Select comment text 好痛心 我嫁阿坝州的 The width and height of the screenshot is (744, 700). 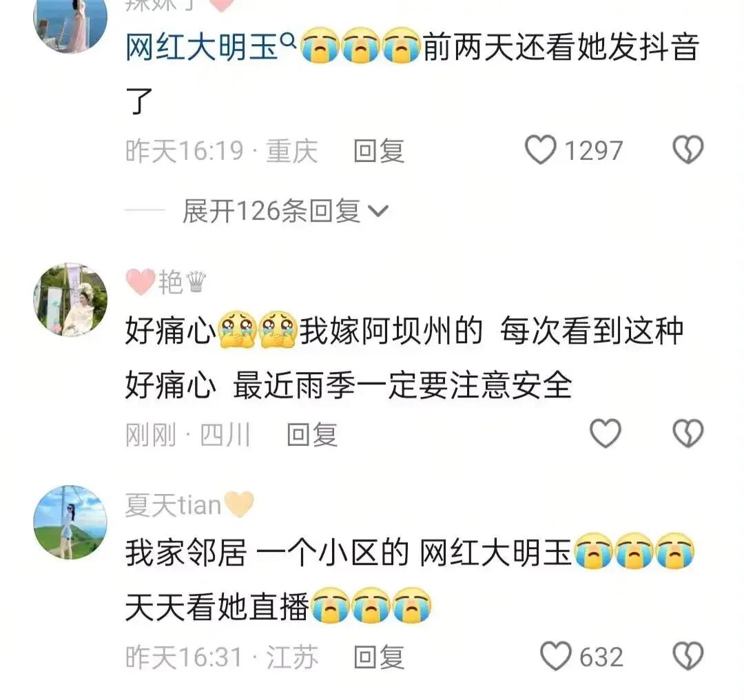304,330
